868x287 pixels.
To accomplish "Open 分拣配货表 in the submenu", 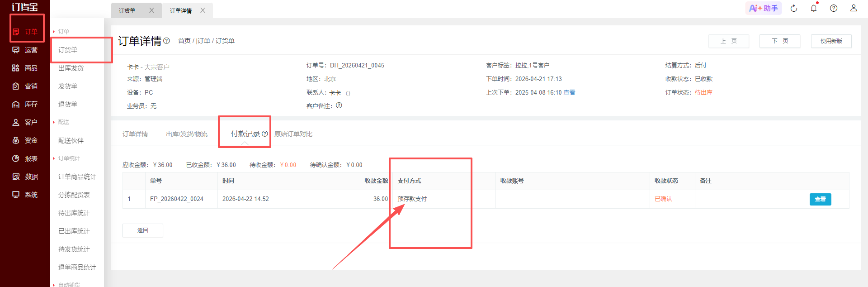I will 74,195.
